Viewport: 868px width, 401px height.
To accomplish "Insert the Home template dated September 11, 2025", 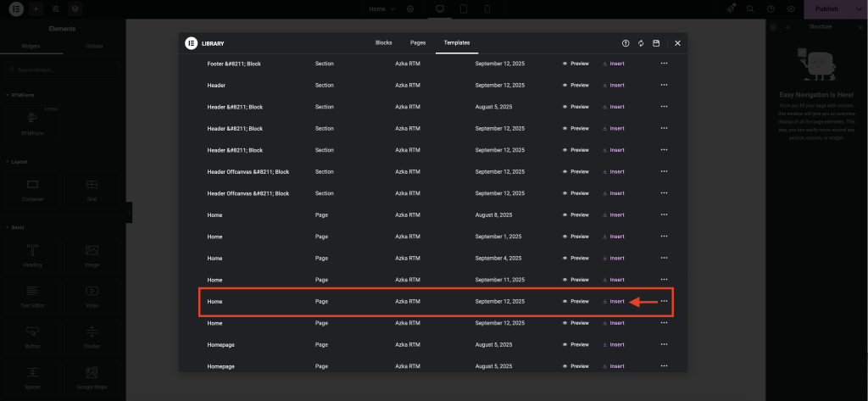I will coord(614,280).
